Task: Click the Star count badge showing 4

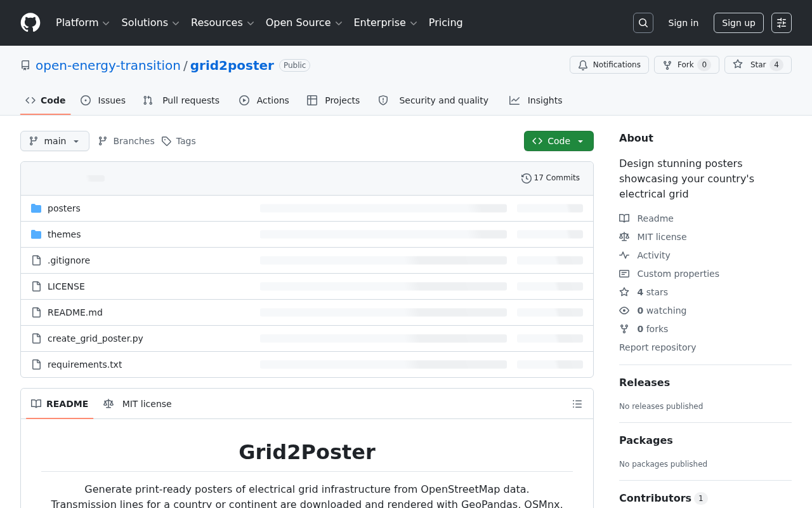Action: [776, 65]
